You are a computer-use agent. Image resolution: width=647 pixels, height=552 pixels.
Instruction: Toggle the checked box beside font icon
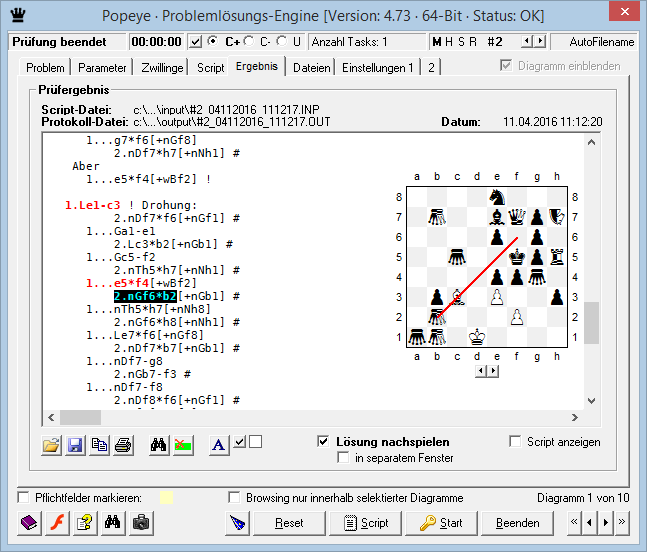coord(239,442)
